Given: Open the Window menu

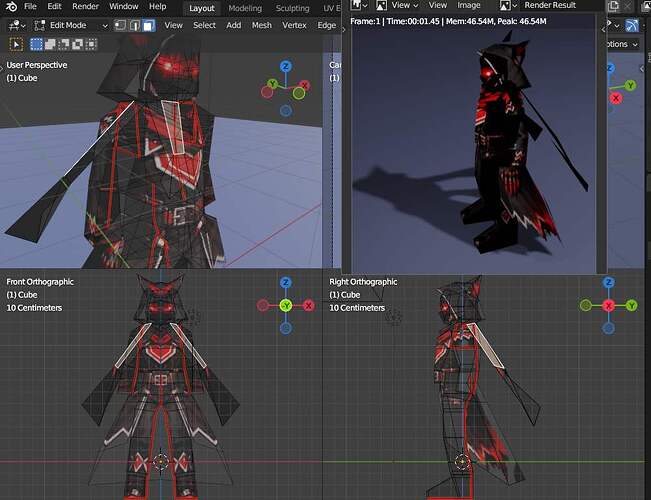Looking at the screenshot, I should 123,7.
